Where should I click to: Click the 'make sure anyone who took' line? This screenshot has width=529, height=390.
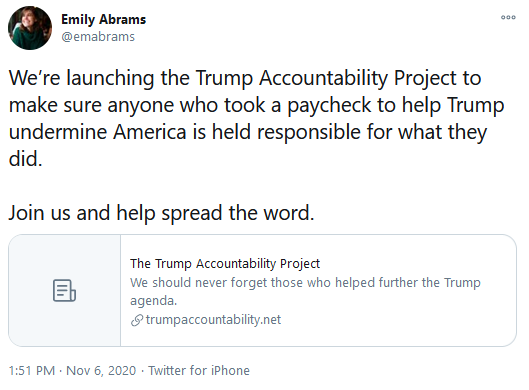(256, 105)
